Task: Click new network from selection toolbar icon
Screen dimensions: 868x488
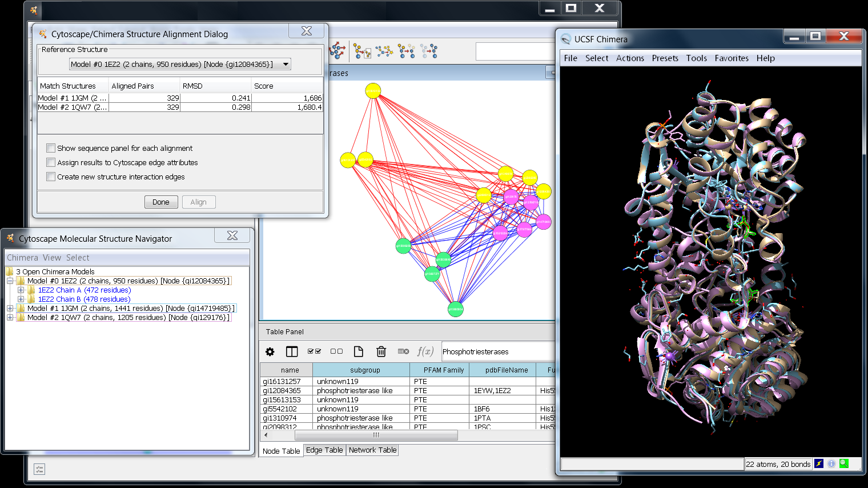Action: 362,51
